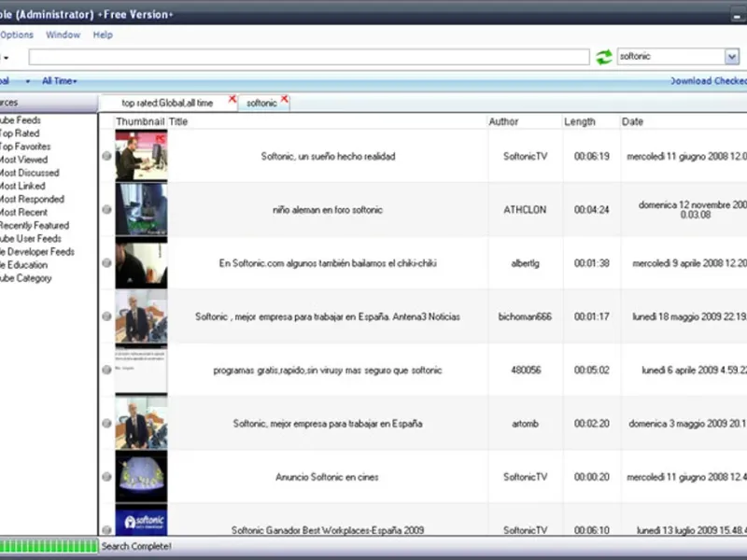Click the length value 00:05:02
Screen dimensions: 747x560
(591, 370)
